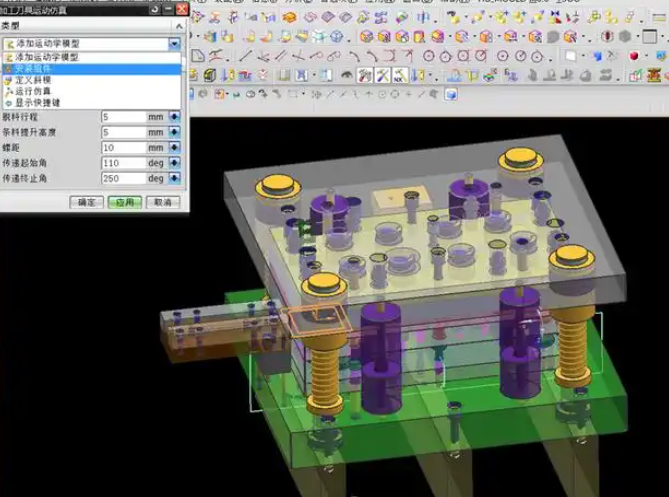Open options arrow beside 传递终止角 field
This screenshot has height=497, width=669.
pos(174,178)
